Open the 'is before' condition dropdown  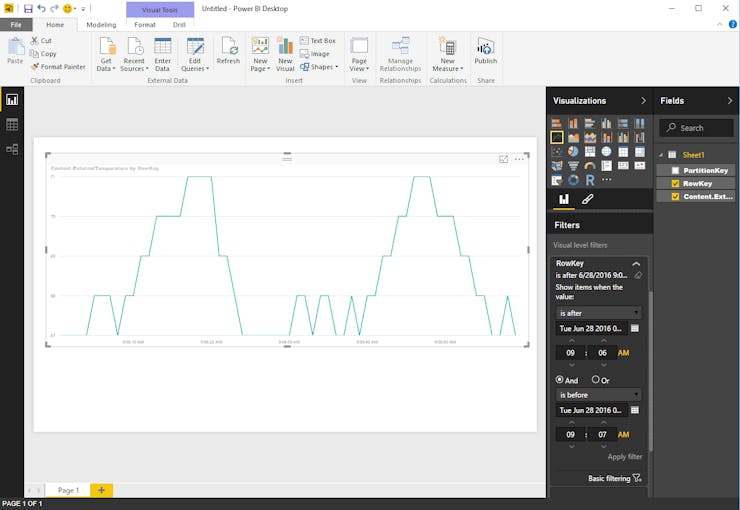coord(599,395)
